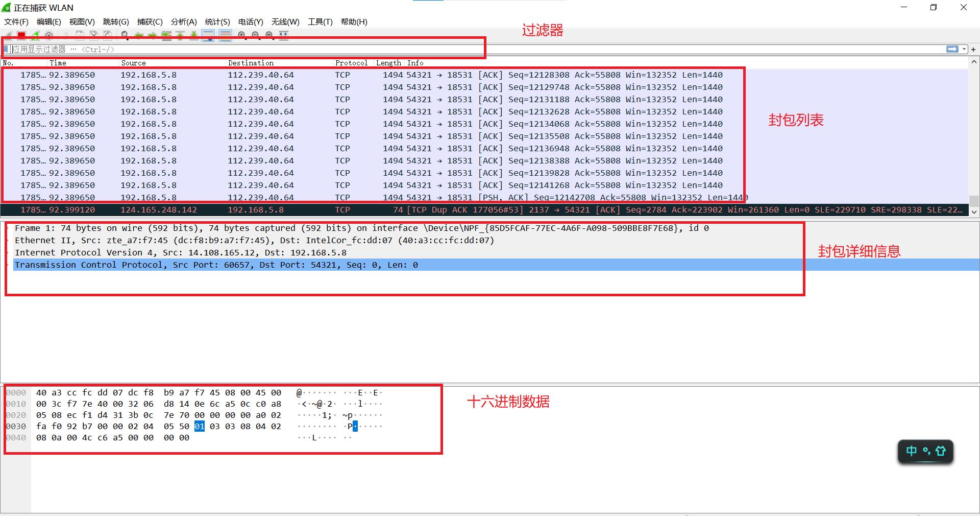980x516 pixels.
Task: Zoom in the main window text
Action: 242,35
